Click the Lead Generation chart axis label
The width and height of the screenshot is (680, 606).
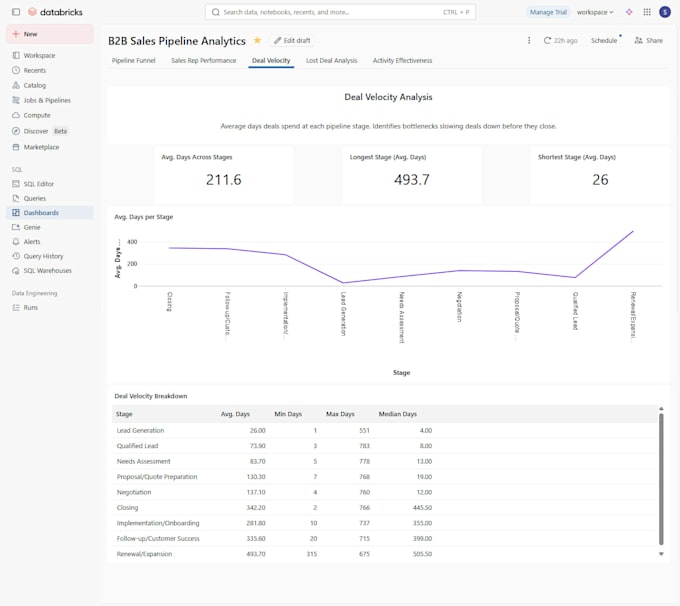tap(343, 314)
